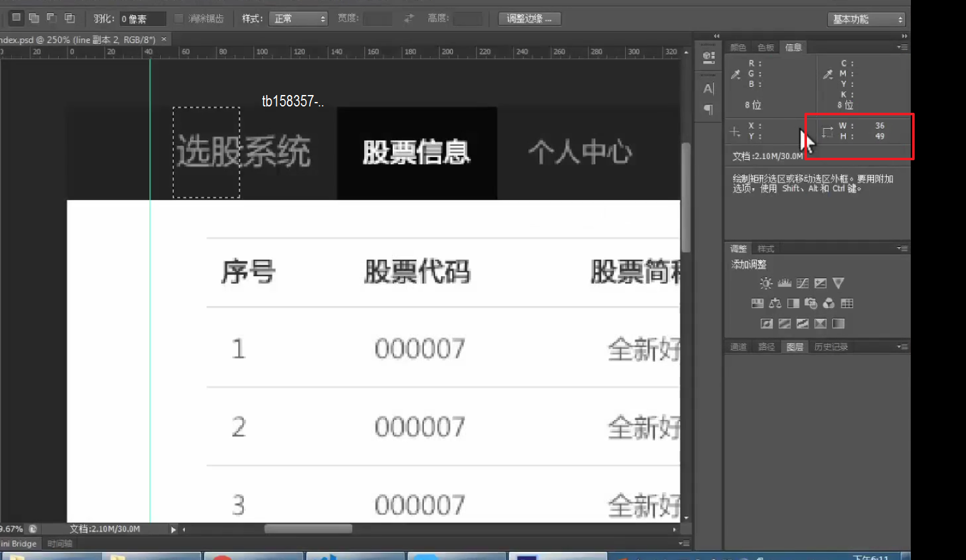Add a Hue/Saturation adjustment
966x560 pixels.
[757, 303]
